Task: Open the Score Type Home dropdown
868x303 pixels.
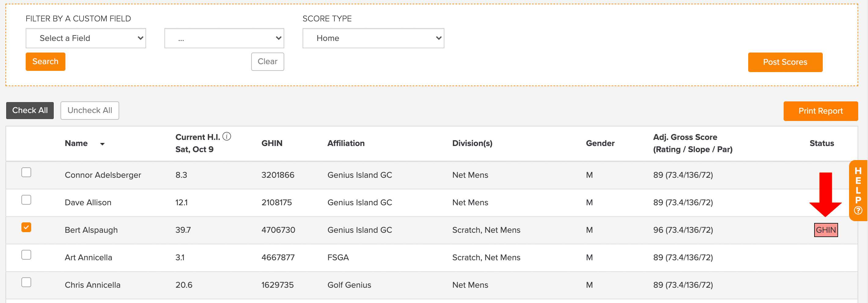Action: (x=373, y=38)
